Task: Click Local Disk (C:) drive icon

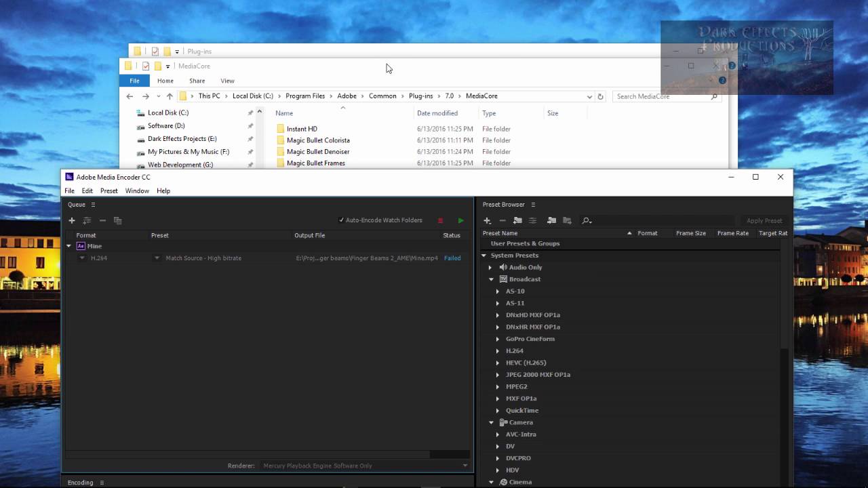Action: [140, 113]
